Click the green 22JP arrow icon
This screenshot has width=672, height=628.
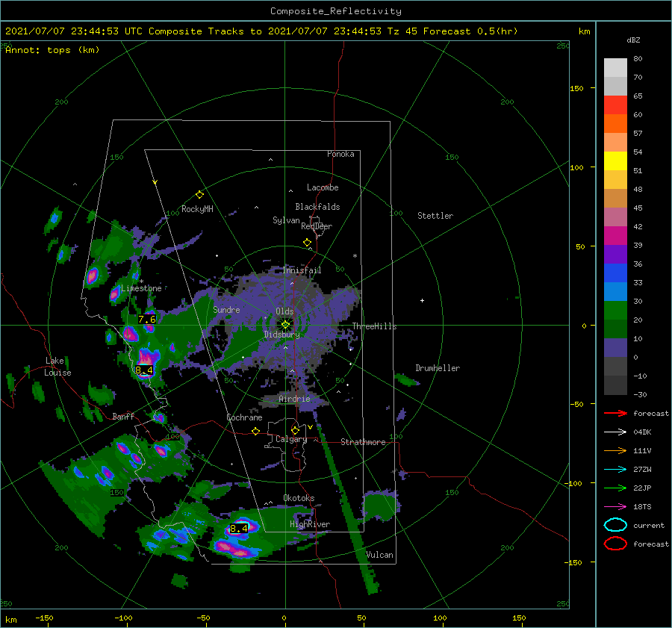click(615, 488)
